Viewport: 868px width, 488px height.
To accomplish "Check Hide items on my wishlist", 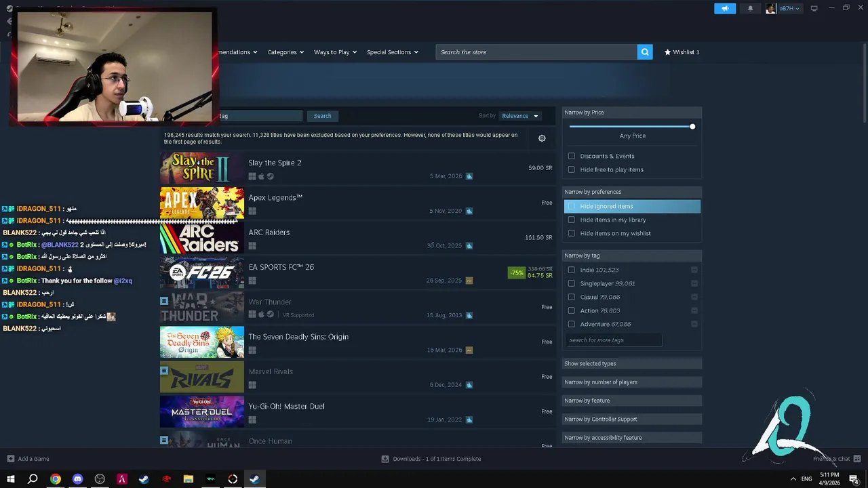I will pos(571,233).
